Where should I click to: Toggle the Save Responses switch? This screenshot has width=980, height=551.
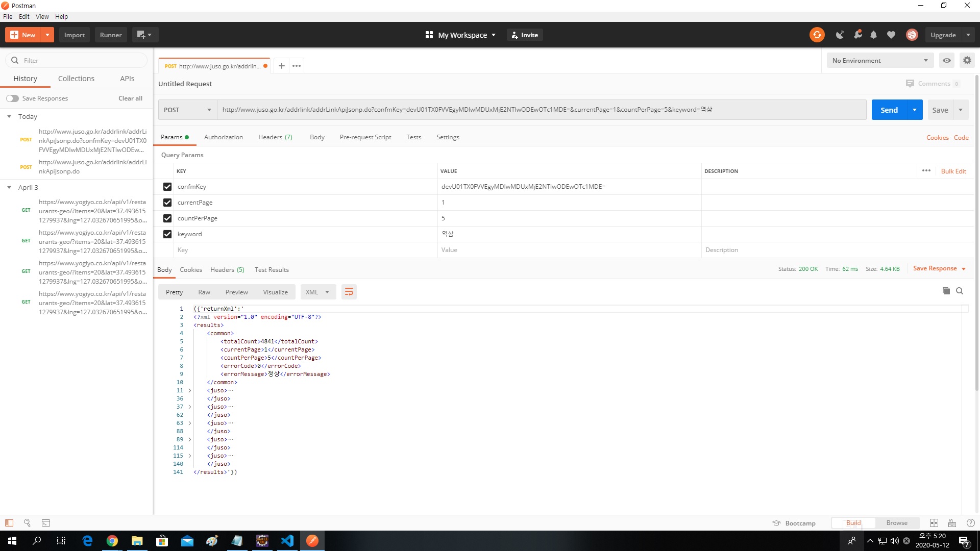click(12, 98)
